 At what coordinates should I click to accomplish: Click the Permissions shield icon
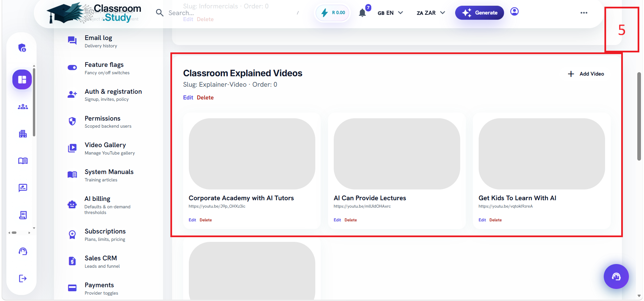coord(72,121)
